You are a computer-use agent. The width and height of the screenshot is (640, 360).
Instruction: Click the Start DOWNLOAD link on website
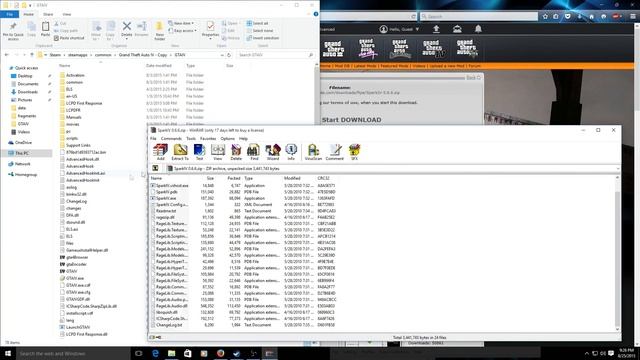click(351, 120)
